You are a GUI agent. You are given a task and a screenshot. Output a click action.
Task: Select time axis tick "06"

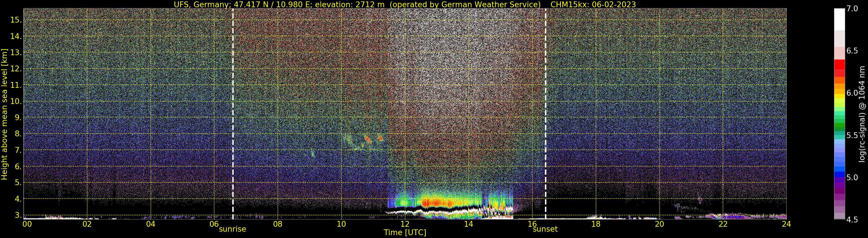tap(214, 224)
